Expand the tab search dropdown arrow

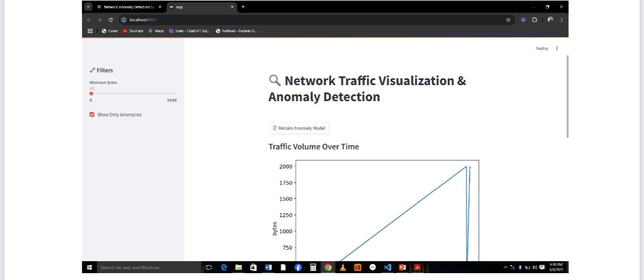tap(88, 7)
